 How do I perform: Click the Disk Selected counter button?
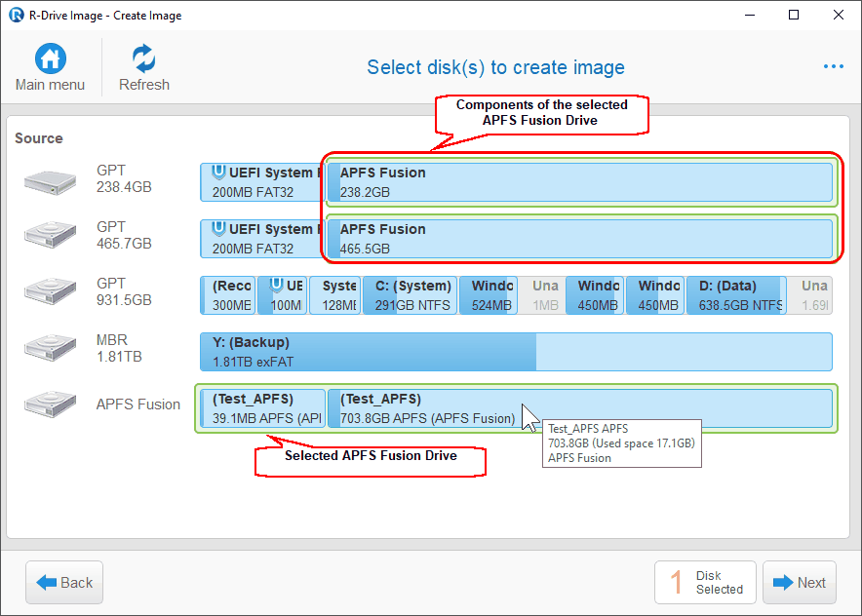[x=705, y=583]
